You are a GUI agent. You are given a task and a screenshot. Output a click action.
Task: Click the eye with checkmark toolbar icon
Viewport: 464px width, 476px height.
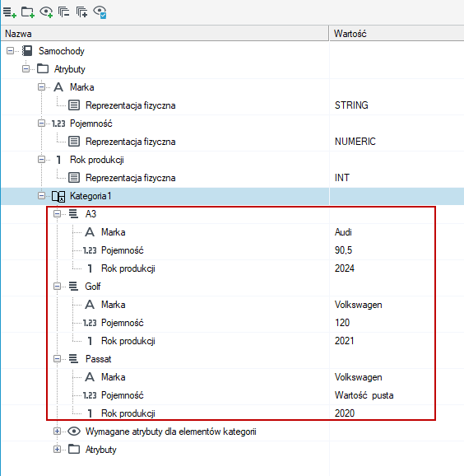[100, 12]
